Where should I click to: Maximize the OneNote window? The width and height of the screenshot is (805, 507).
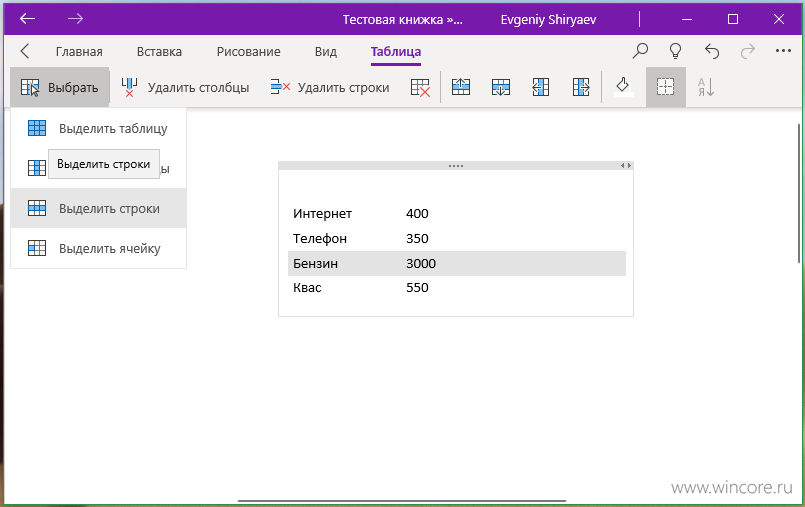(733, 20)
